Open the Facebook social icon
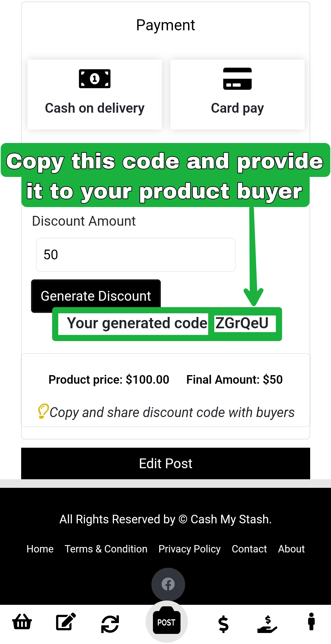Viewport: 331px width, 644px height. [168, 584]
